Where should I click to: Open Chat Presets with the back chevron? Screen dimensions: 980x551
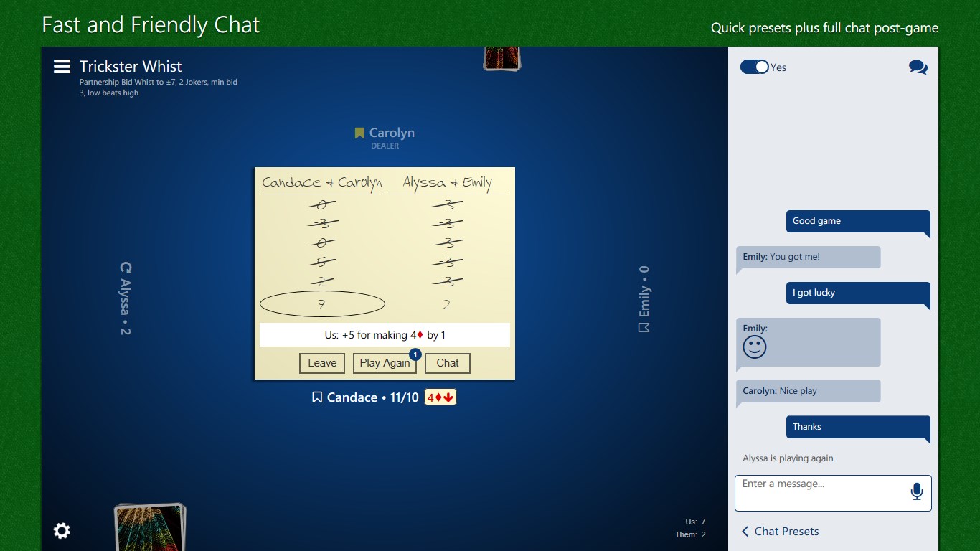[744, 531]
